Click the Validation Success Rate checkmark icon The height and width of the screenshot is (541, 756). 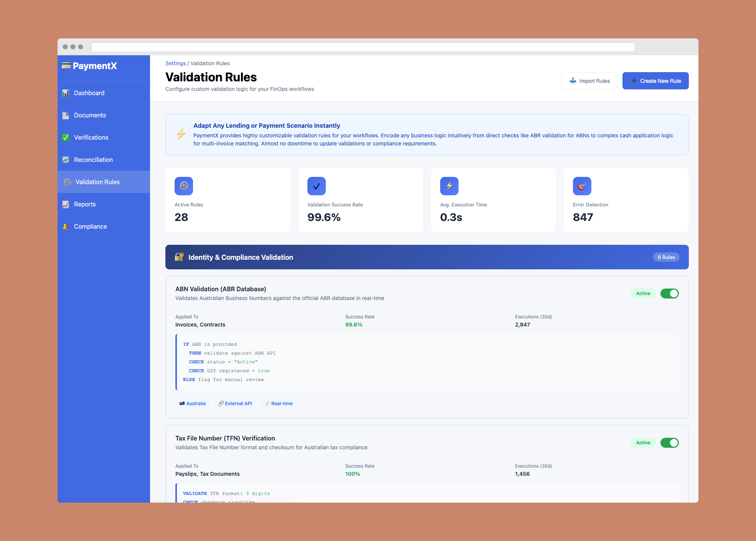(x=317, y=186)
